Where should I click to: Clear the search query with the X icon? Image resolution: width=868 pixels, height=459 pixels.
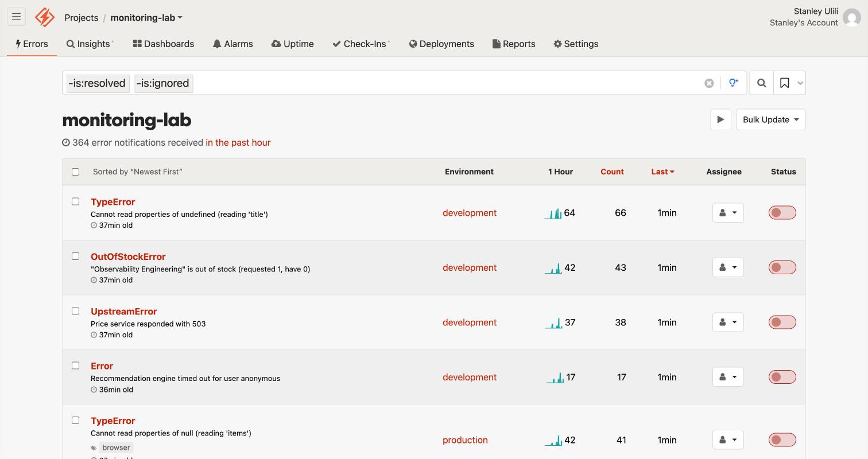click(709, 83)
